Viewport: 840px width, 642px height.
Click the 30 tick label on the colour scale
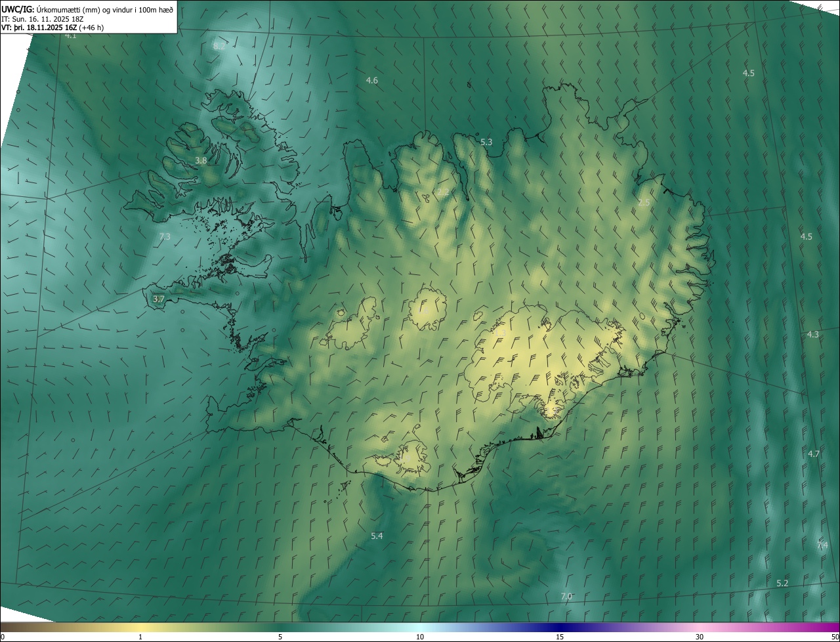point(700,637)
